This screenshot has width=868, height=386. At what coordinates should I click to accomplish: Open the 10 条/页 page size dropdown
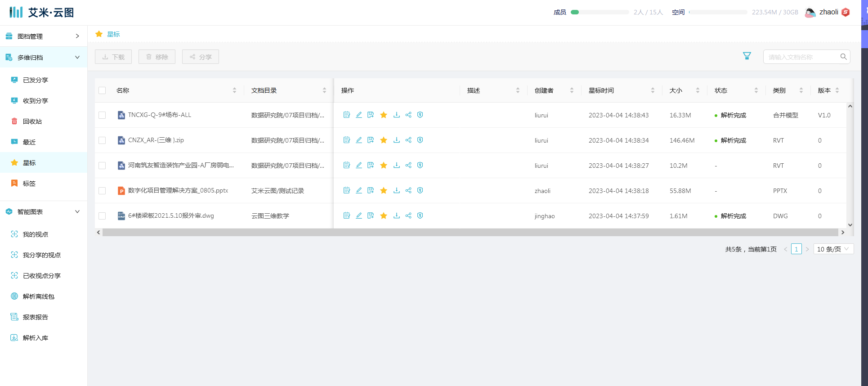point(833,249)
